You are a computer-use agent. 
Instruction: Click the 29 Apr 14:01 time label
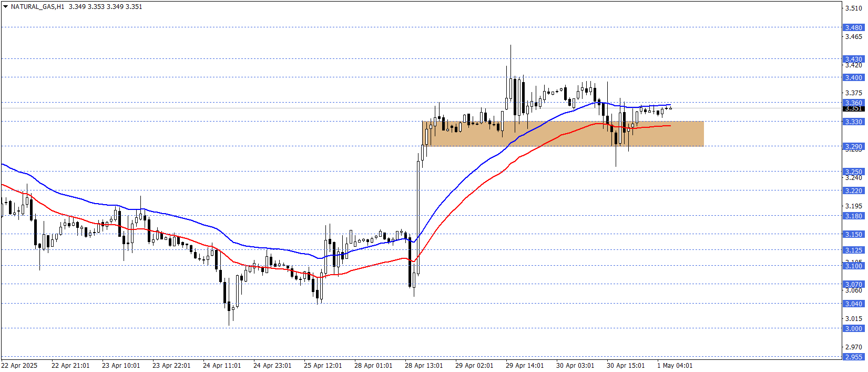click(525, 366)
